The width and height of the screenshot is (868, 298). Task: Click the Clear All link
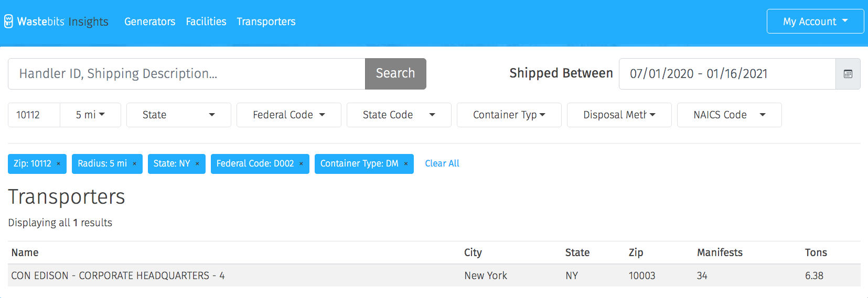pyautogui.click(x=442, y=163)
